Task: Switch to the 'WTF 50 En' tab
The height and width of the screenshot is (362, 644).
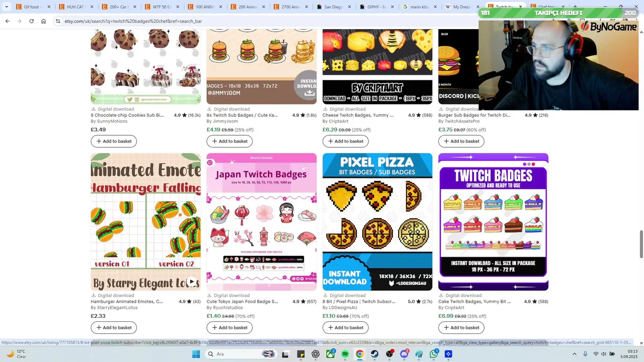Action: tap(162, 7)
